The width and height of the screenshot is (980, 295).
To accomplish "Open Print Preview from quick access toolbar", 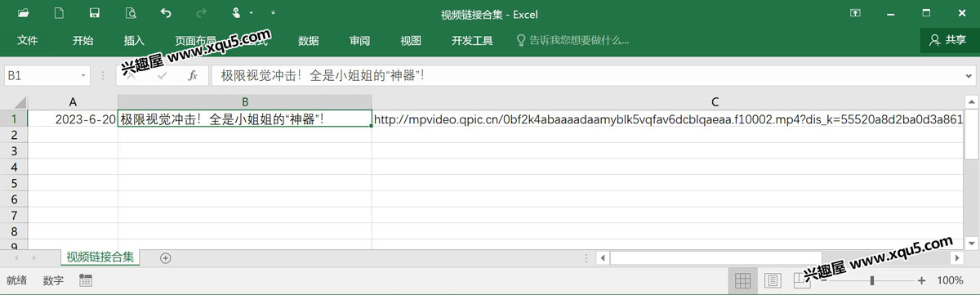I will (131, 13).
